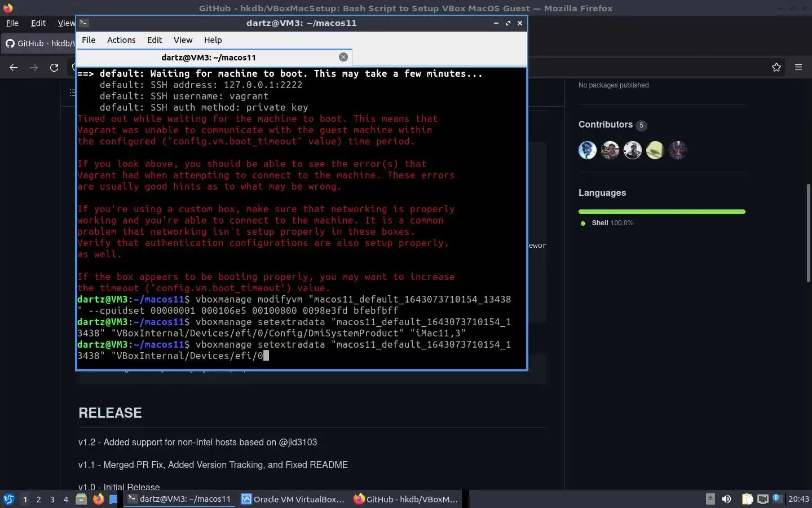The height and width of the screenshot is (508, 812).
Task: Switch to GitHub Firefox window taskbar entry
Action: (x=406, y=499)
